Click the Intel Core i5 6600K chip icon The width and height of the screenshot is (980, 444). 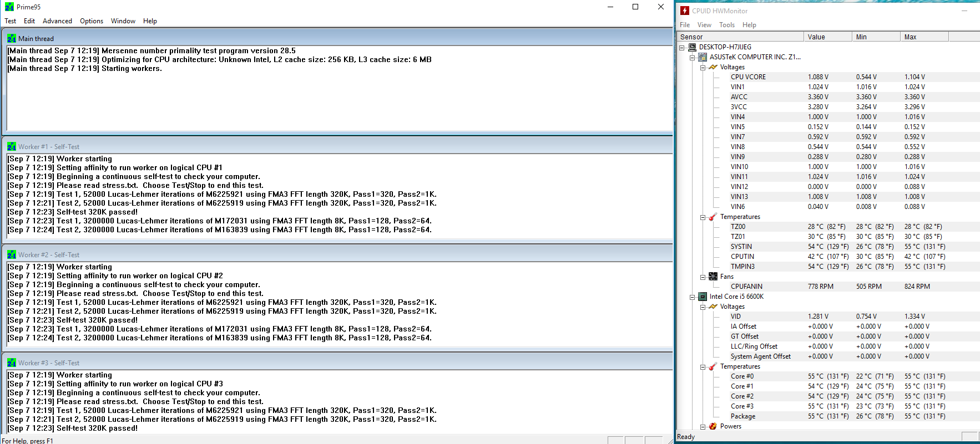click(703, 297)
